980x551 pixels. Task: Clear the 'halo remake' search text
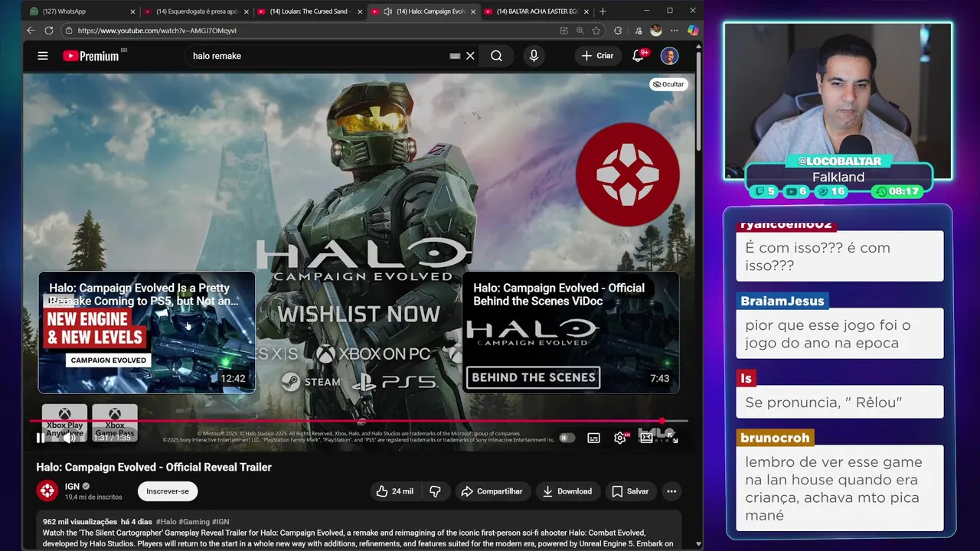point(470,56)
